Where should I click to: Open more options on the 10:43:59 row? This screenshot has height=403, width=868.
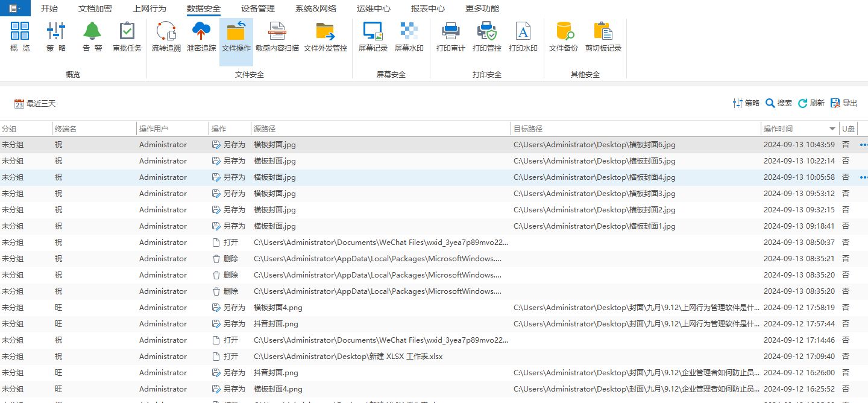[x=863, y=145]
